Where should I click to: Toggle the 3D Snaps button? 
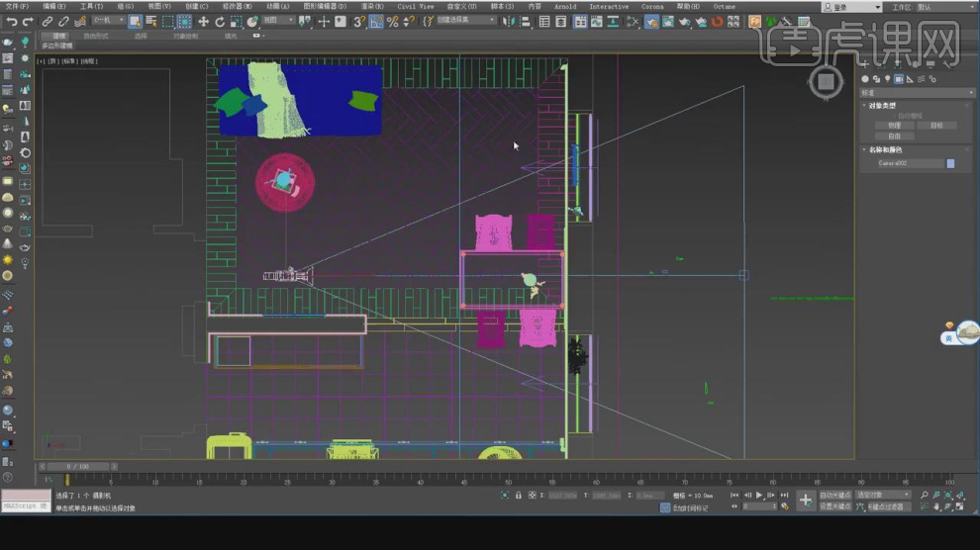click(x=360, y=21)
